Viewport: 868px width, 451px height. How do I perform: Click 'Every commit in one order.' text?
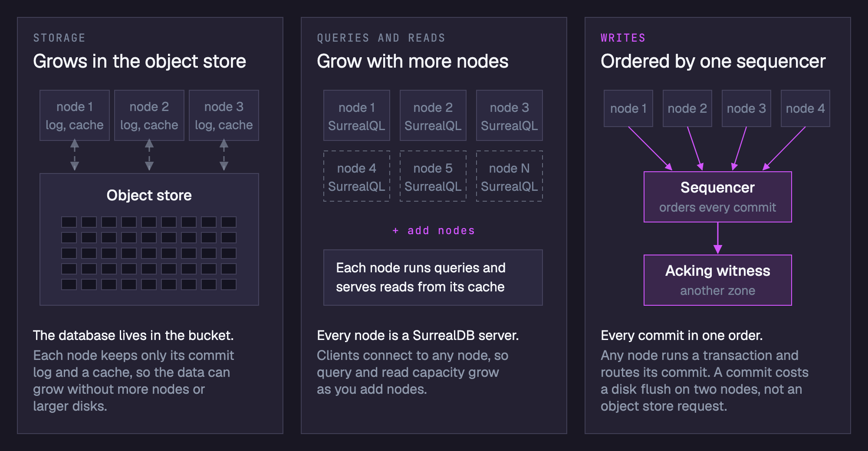click(x=682, y=335)
